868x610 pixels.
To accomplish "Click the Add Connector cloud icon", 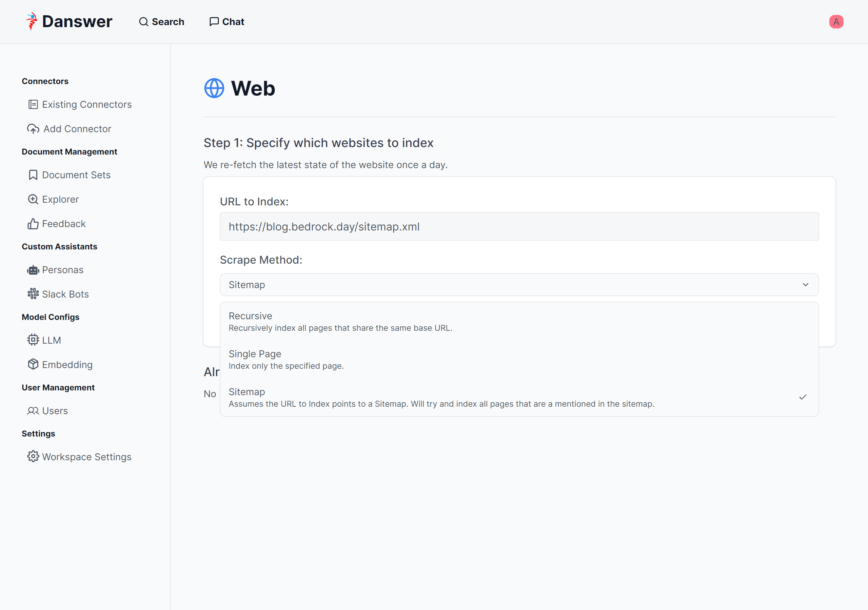I will click(33, 129).
